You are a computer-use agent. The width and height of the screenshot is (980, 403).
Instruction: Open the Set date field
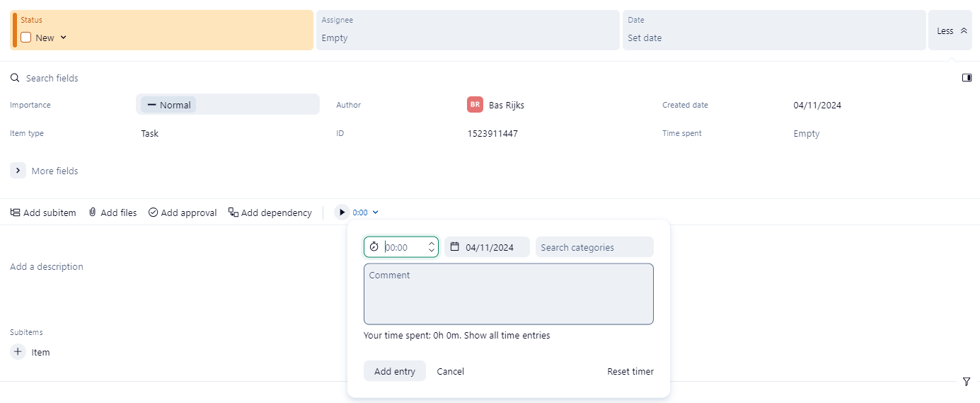(774, 30)
